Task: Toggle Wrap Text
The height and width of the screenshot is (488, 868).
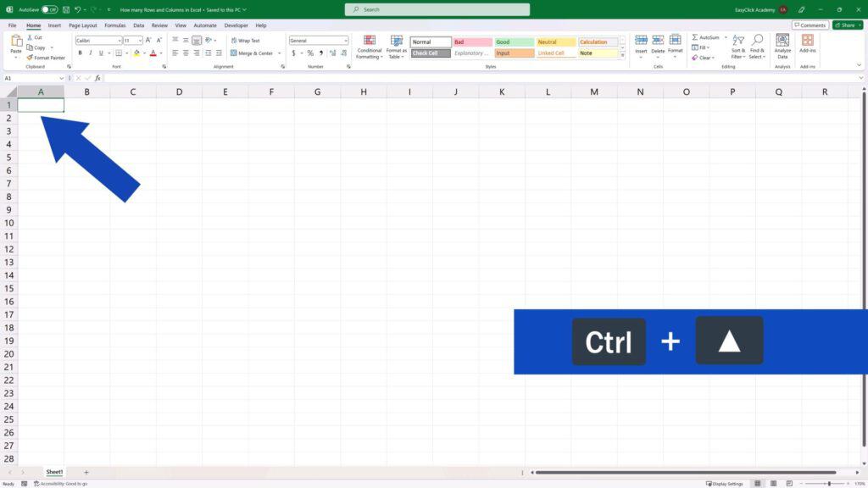Action: coord(245,41)
